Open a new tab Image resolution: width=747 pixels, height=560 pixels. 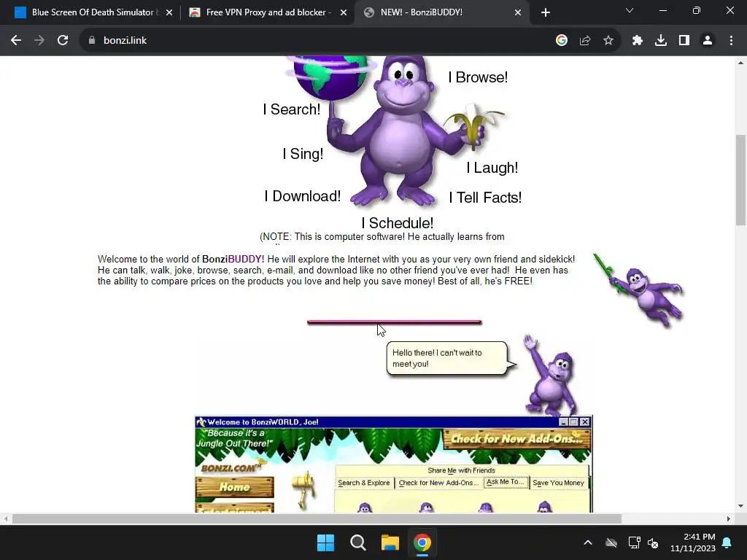click(546, 12)
